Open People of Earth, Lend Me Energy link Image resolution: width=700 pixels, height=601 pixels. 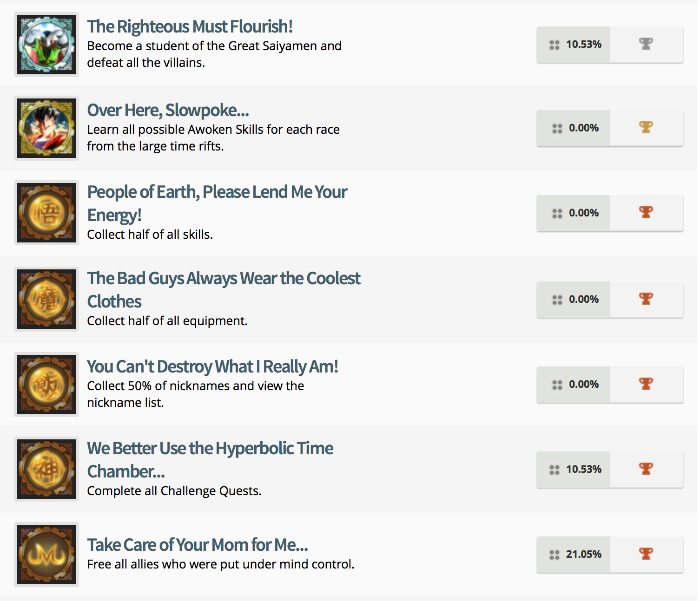217,192
